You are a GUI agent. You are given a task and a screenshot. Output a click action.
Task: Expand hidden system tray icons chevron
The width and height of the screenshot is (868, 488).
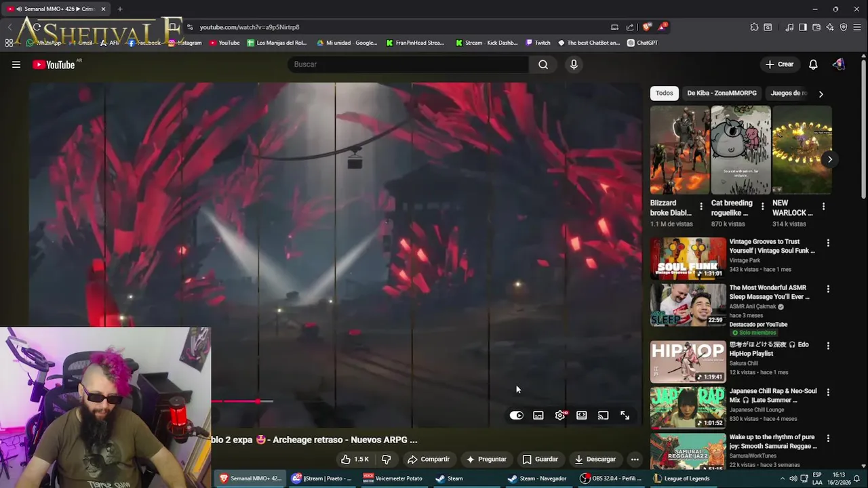point(783,479)
